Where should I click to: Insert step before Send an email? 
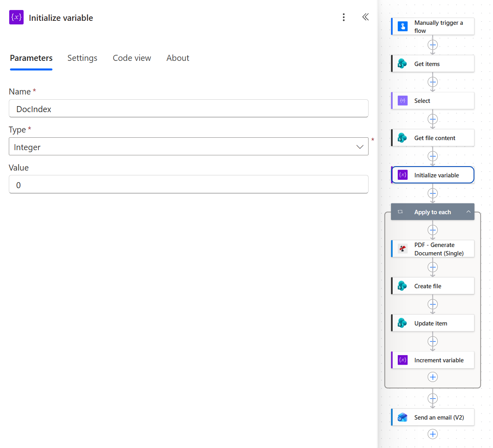(433, 398)
